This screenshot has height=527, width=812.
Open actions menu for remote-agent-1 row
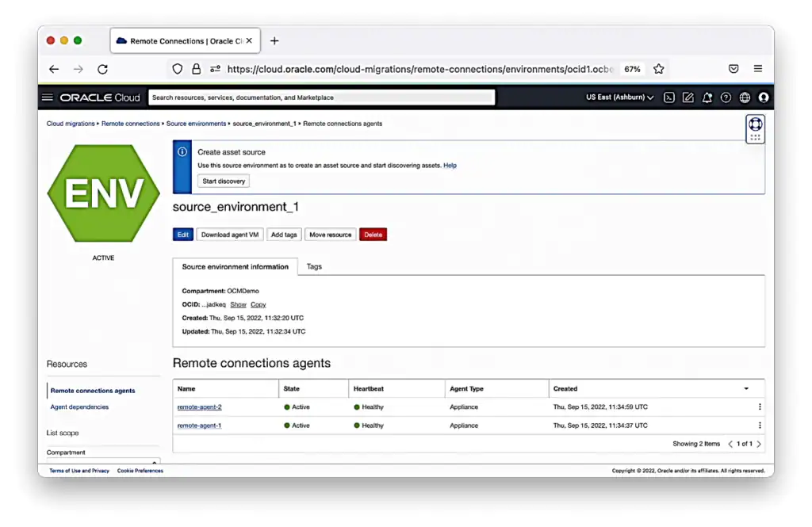(760, 426)
